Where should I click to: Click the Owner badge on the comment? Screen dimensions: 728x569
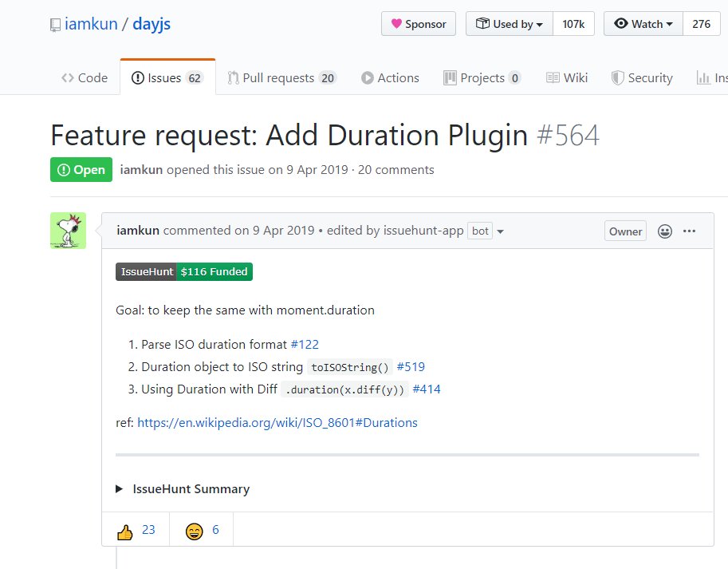tap(625, 231)
